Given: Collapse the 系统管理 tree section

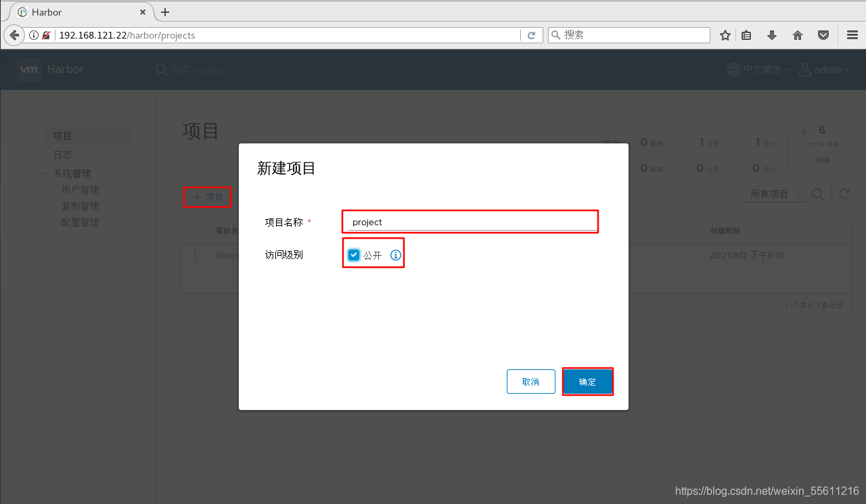Looking at the screenshot, I should (45, 174).
